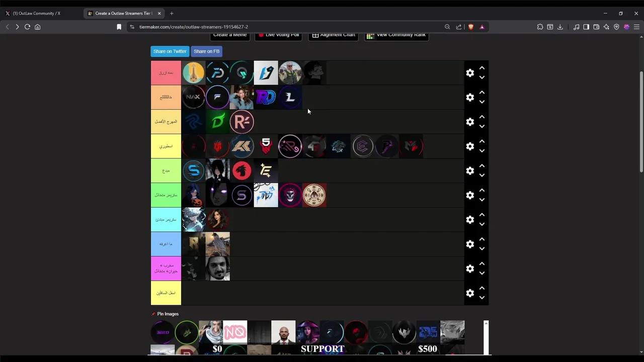Viewport: 644px width, 362px height.
Task: Open Brave Shields lion icon
Action: click(471, 27)
